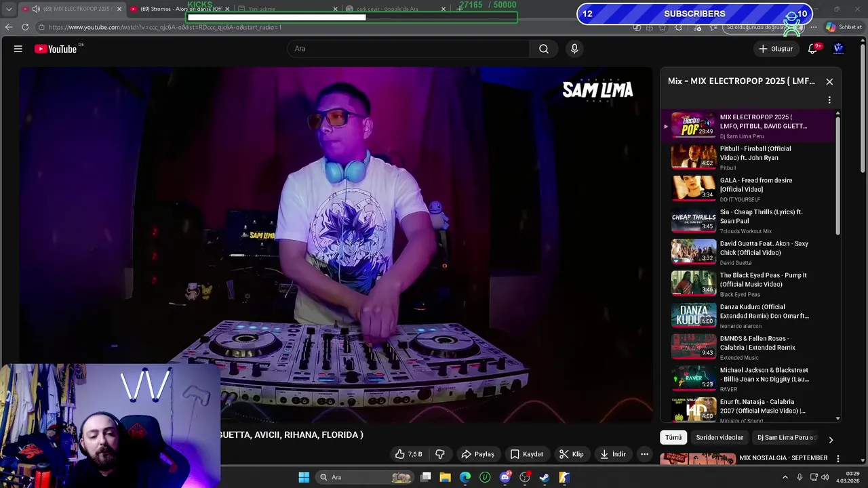This screenshot has height=488, width=868.
Task: Open options for MIX NOSTALGIA video
Action: [838, 458]
